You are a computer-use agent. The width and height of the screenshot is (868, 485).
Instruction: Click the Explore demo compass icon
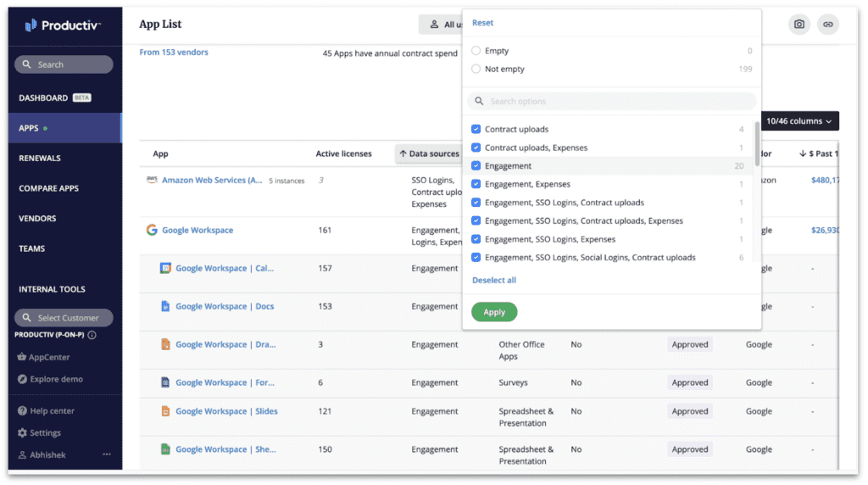(22, 379)
